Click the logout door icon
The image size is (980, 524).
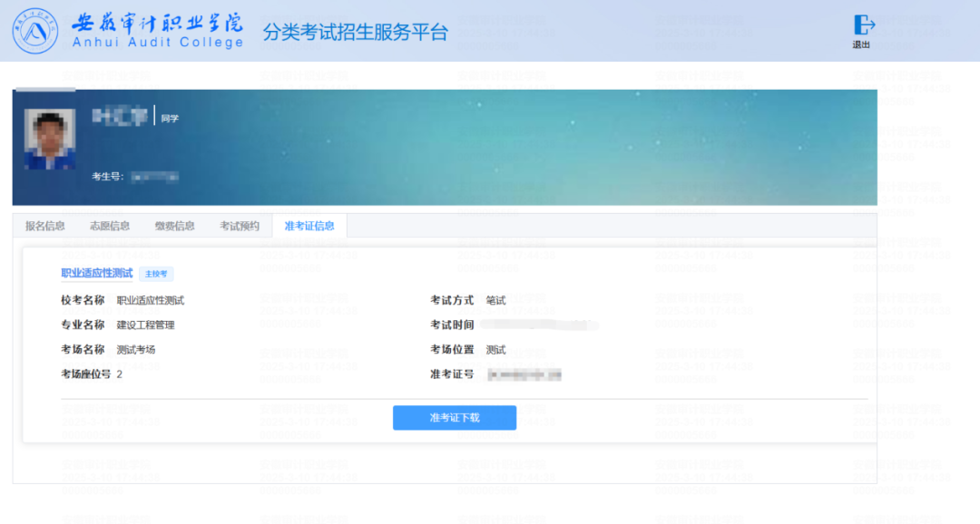coord(864,24)
